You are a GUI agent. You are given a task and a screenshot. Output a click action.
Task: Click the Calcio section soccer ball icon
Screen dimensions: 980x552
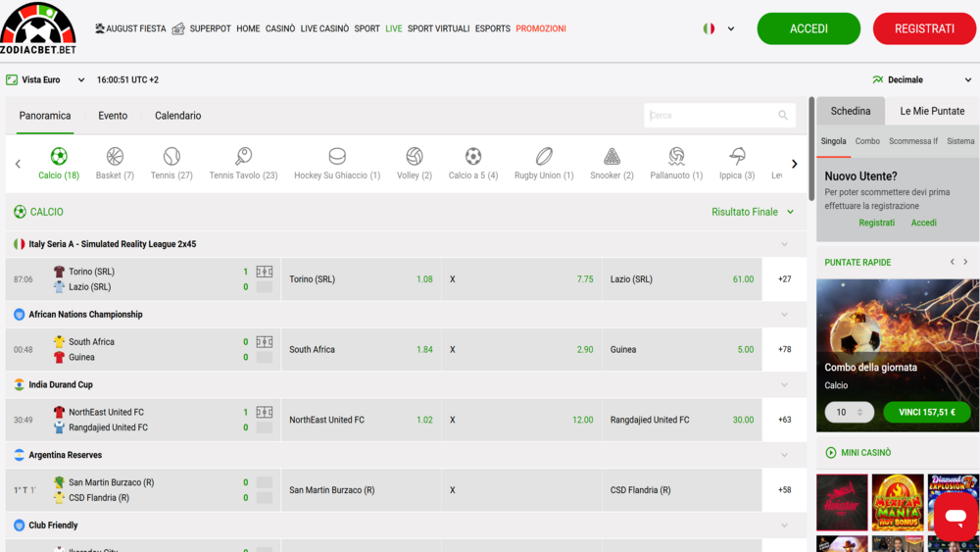(20, 212)
